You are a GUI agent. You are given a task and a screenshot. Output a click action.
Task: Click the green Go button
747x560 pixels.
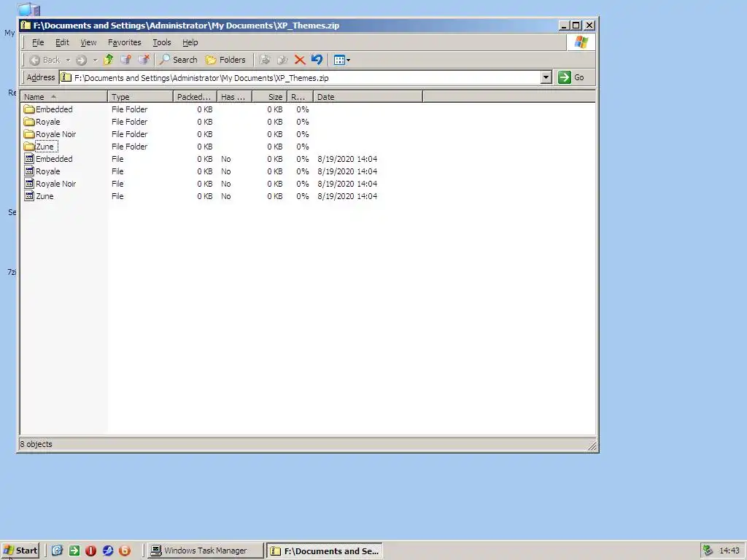(x=571, y=77)
